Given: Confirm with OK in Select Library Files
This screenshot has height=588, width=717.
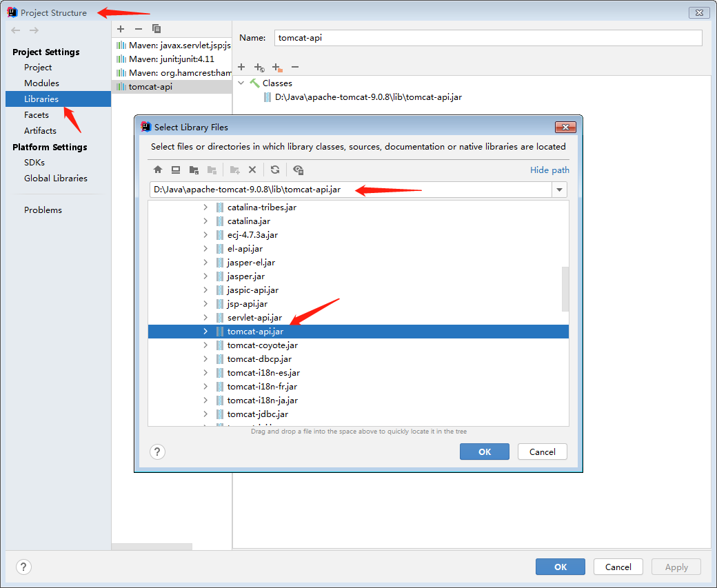Looking at the screenshot, I should tap(484, 452).
